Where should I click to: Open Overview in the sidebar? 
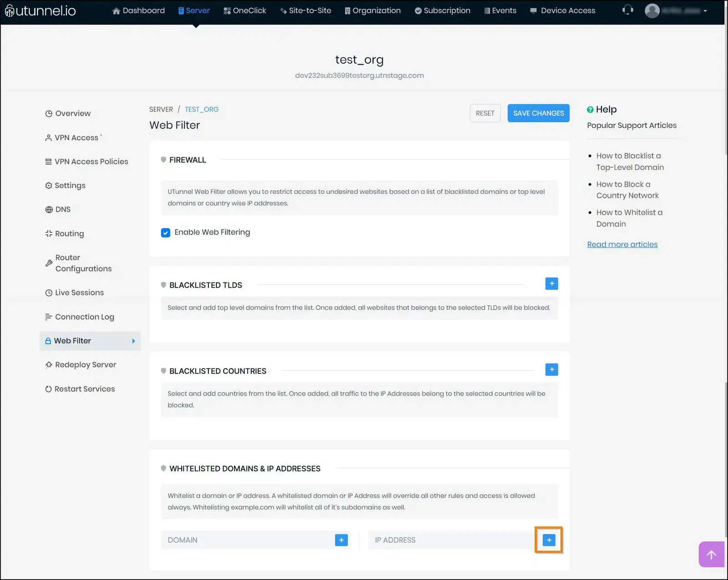[x=68, y=113]
